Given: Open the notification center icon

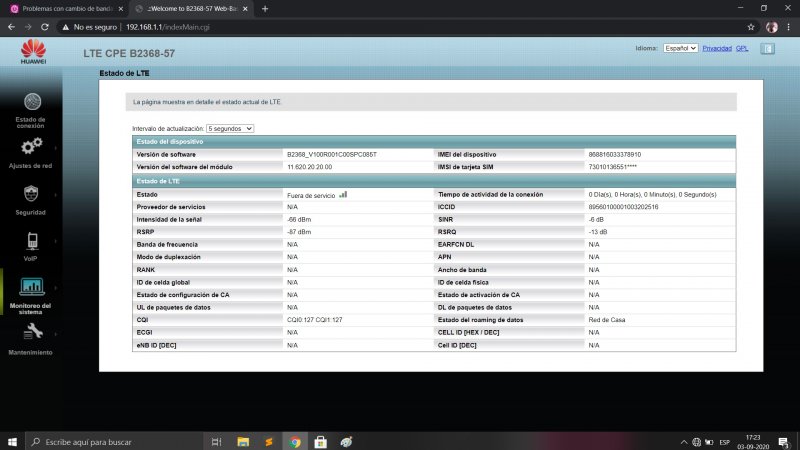Looking at the screenshot, I should click(784, 442).
